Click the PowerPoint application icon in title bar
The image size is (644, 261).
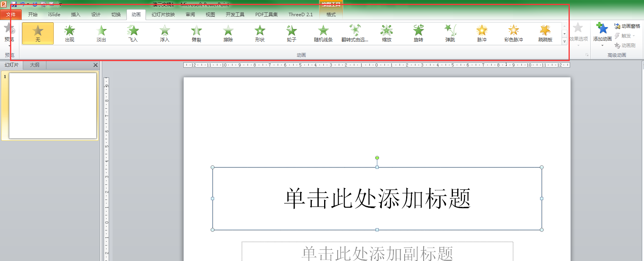[3, 4]
